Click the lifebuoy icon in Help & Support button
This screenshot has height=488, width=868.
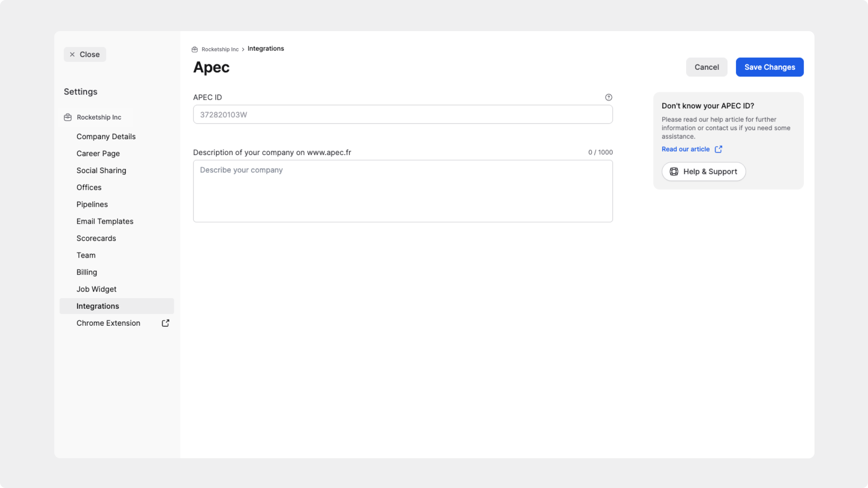pos(674,172)
